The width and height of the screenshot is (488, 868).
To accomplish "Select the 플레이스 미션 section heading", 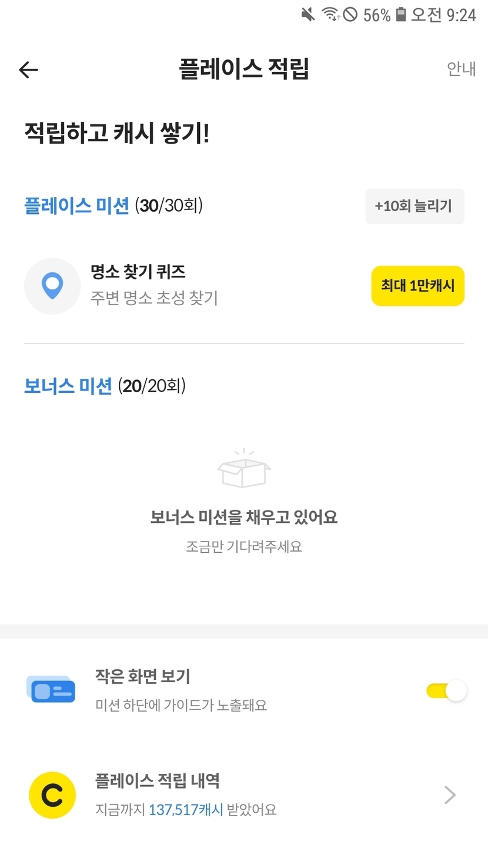I will coord(76,206).
